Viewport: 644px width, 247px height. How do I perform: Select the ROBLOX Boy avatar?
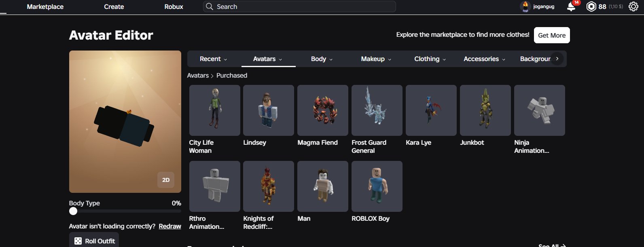click(x=377, y=186)
